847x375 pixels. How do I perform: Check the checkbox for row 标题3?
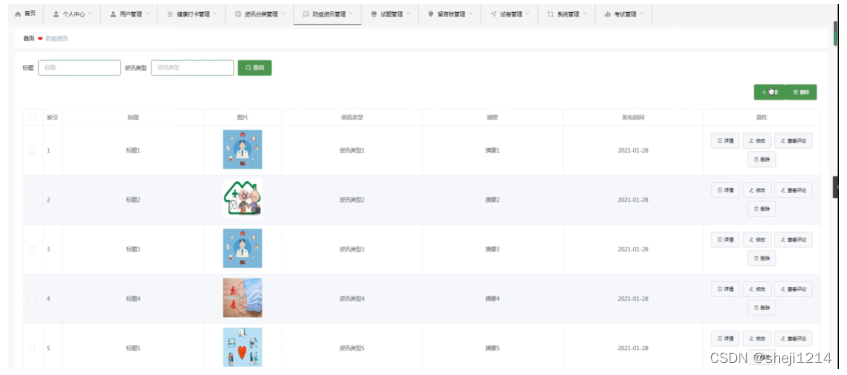tap(32, 249)
